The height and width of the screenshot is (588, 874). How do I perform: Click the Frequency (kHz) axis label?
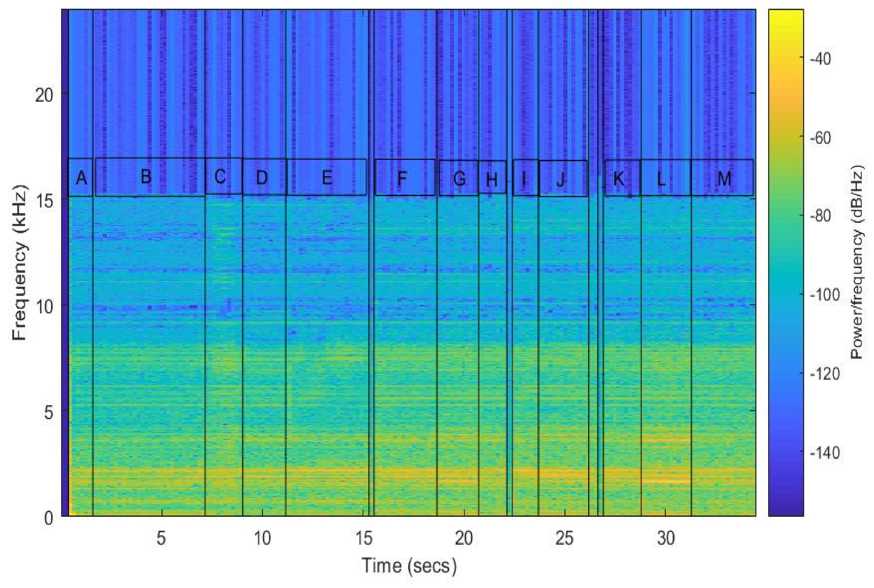tap(20, 262)
